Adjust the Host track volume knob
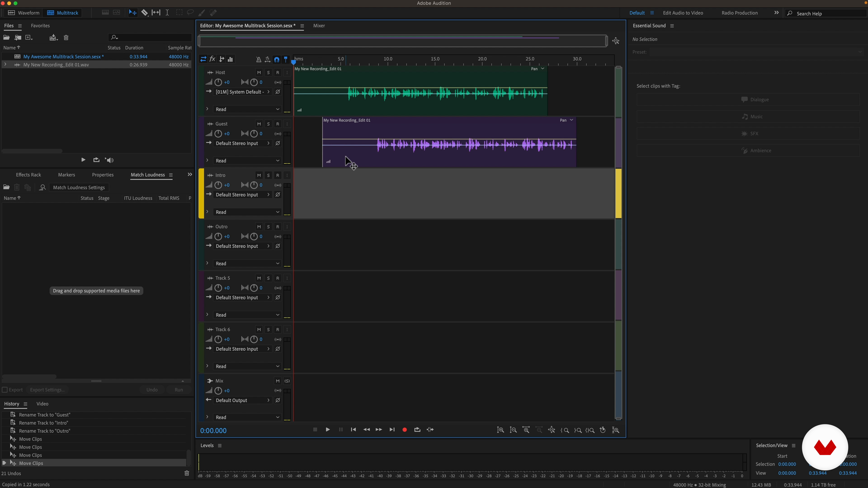This screenshot has height=488, width=868. click(x=218, y=82)
